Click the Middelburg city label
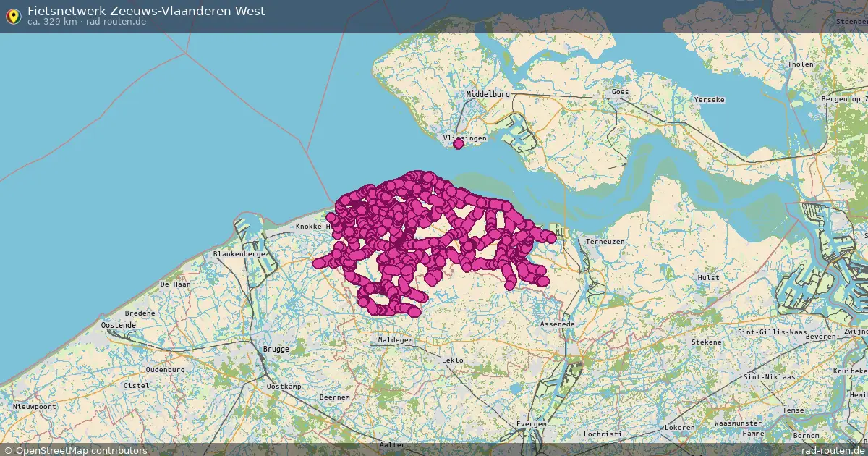This screenshot has height=456, width=868. (488, 95)
